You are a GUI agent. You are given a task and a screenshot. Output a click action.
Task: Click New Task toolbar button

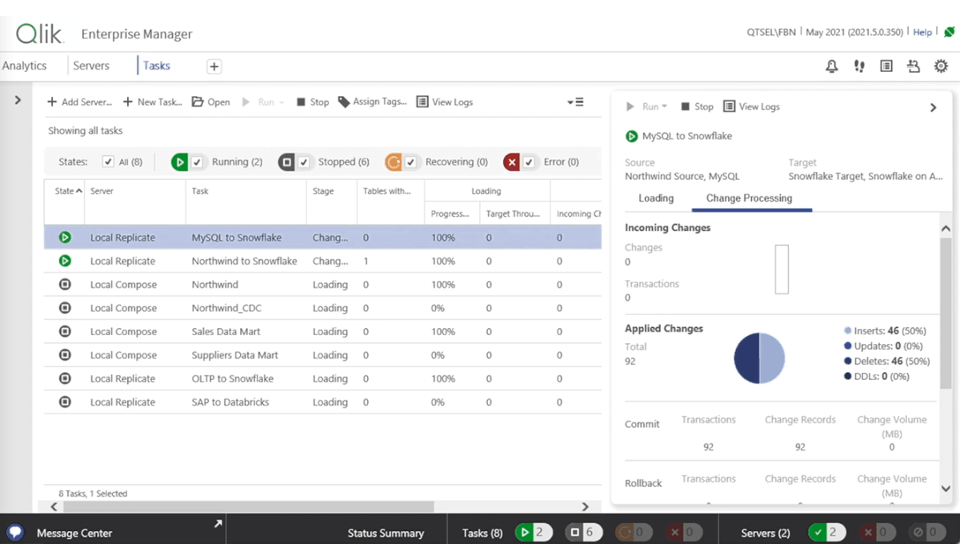(x=152, y=102)
